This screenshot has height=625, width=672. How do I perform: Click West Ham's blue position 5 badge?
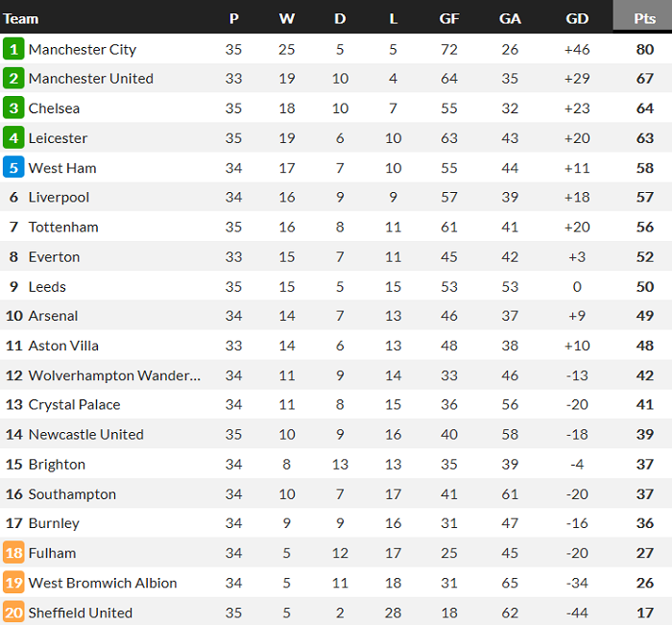click(13, 168)
